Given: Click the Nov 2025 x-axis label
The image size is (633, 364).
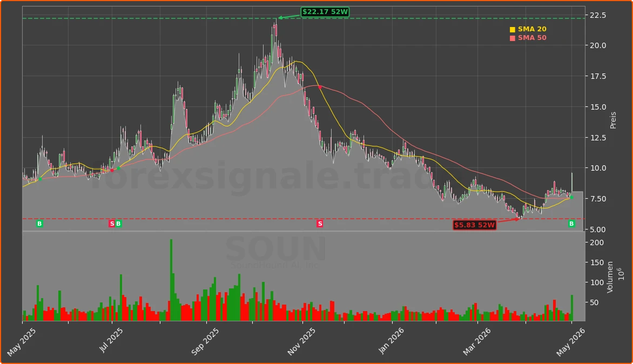Looking at the screenshot, I should point(301,342).
